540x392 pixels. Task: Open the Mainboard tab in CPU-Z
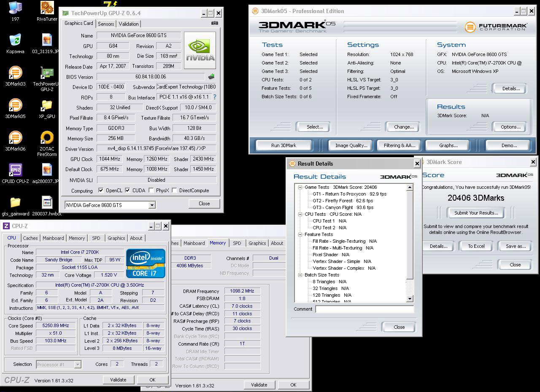point(53,238)
